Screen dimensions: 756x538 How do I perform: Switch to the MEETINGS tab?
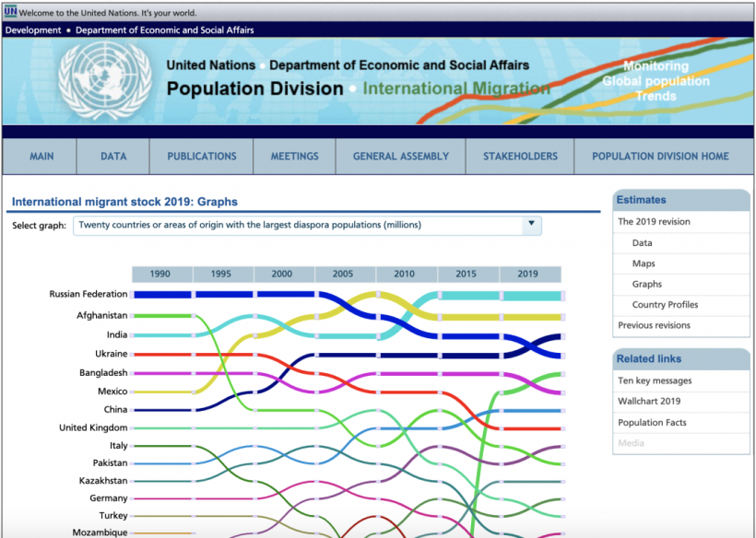pyautogui.click(x=295, y=157)
